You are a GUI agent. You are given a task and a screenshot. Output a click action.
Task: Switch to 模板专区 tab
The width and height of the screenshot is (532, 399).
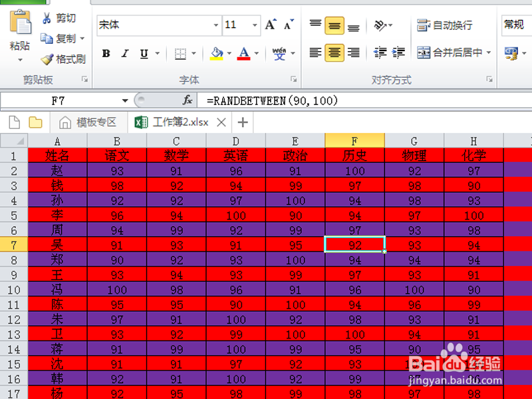[x=88, y=122]
